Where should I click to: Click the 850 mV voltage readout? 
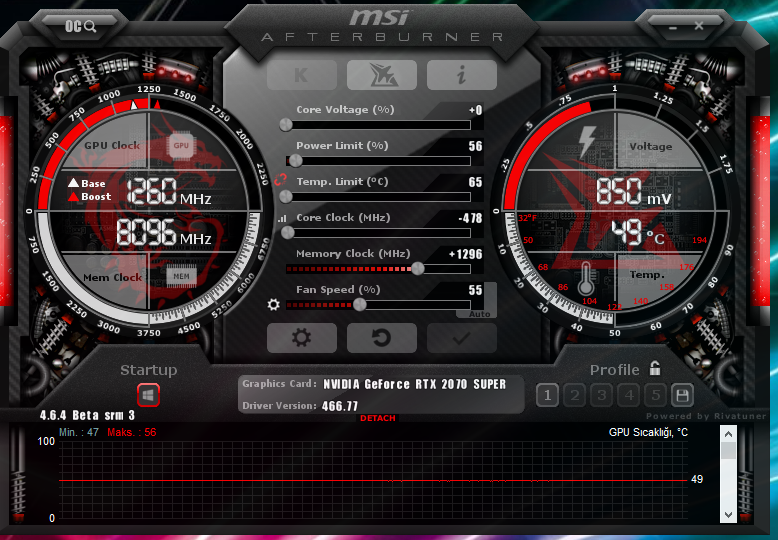(x=634, y=192)
